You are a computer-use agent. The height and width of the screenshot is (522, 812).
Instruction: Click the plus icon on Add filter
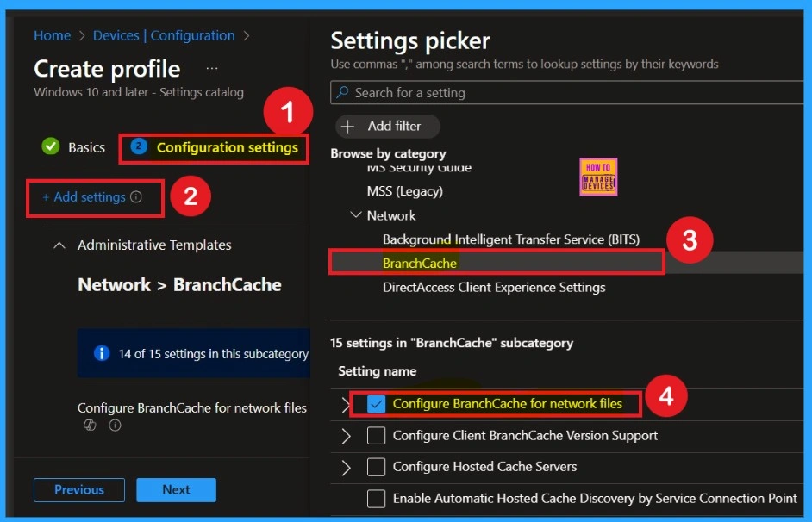click(348, 126)
